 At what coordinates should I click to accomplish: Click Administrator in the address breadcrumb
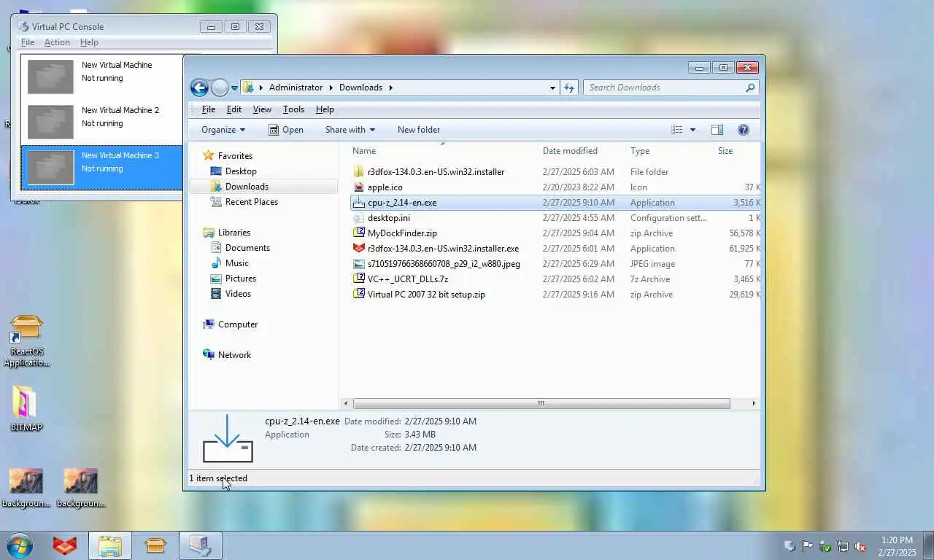(x=296, y=87)
